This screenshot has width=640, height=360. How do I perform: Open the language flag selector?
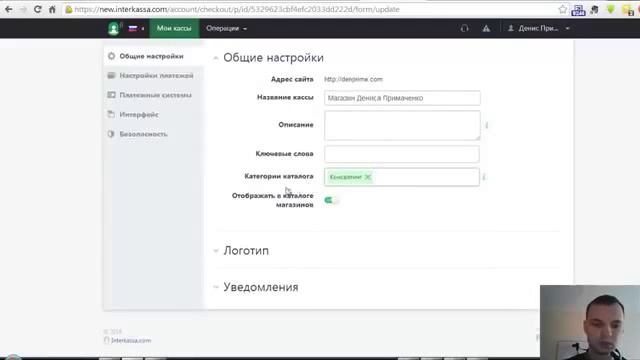[x=136, y=29]
